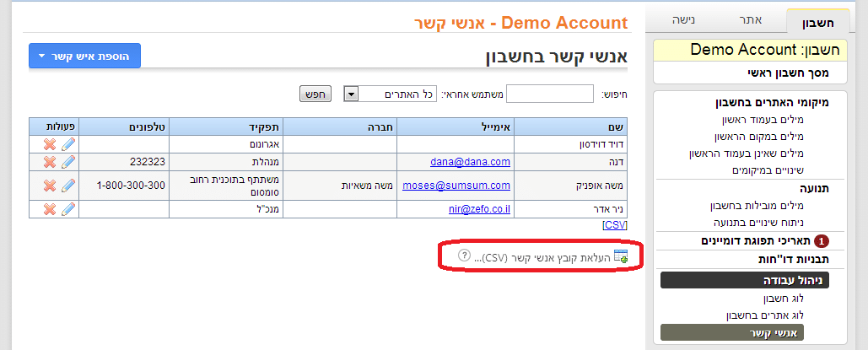This screenshot has height=350, width=868.
Task: Select the אנשי קשר sidebar button
Action: [x=732, y=333]
